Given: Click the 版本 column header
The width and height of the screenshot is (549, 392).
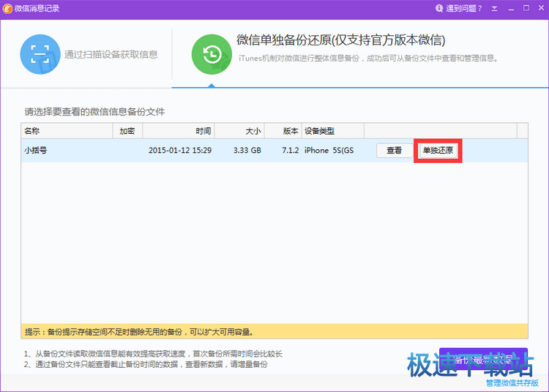Looking at the screenshot, I should click(x=282, y=131).
